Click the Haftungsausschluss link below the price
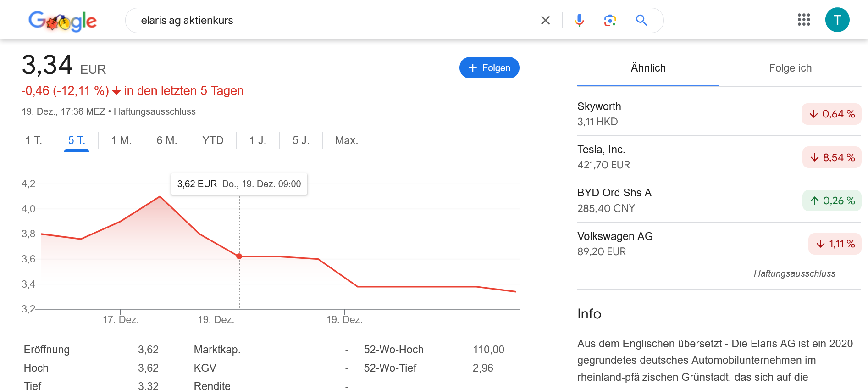 pos(155,111)
